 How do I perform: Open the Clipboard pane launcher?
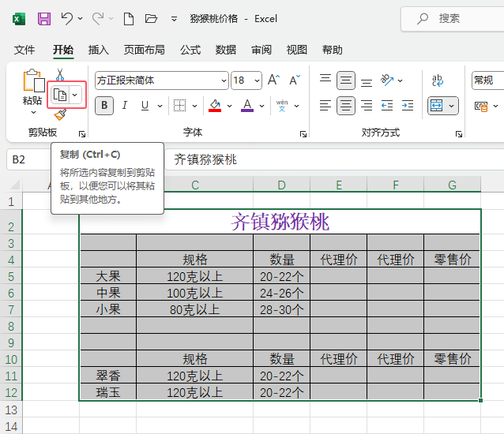click(82, 134)
